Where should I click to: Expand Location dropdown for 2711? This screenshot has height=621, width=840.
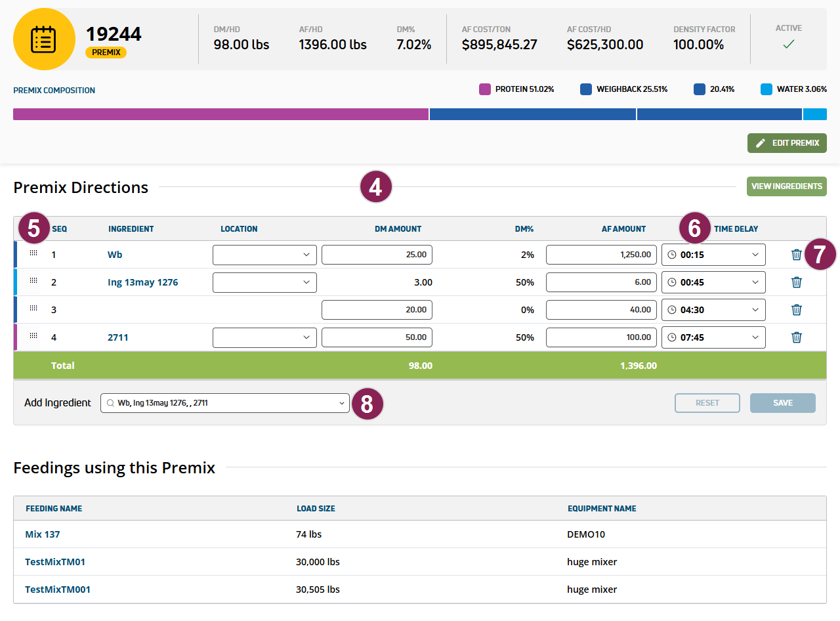[x=264, y=337]
